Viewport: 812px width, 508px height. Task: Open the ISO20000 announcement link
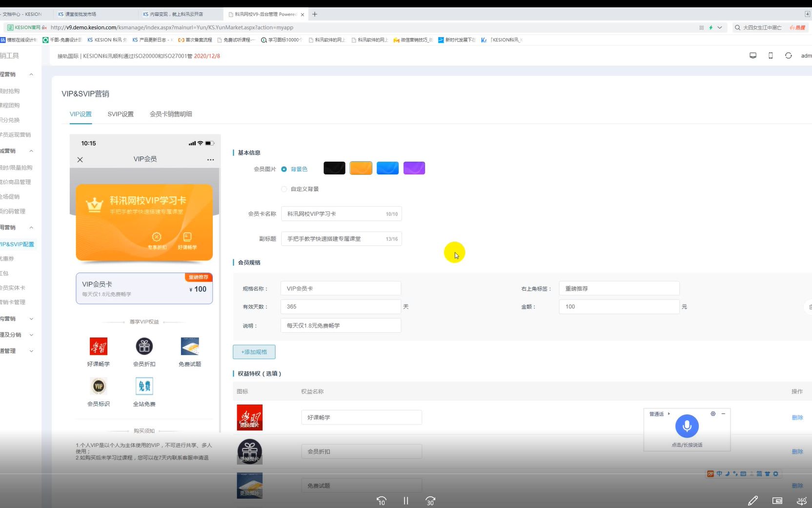(x=139, y=56)
